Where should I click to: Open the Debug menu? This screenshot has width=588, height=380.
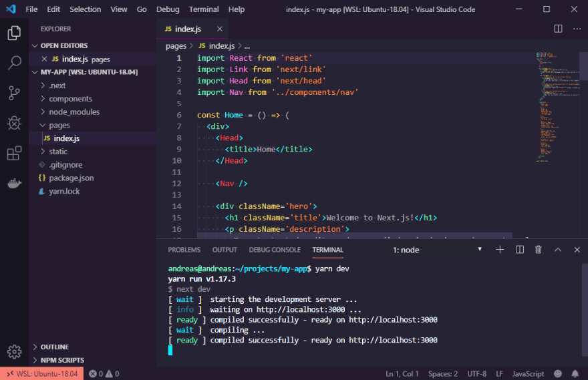(168, 9)
